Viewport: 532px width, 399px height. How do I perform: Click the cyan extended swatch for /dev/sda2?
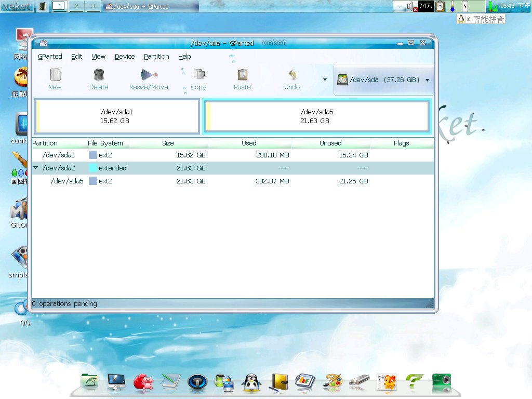92,168
